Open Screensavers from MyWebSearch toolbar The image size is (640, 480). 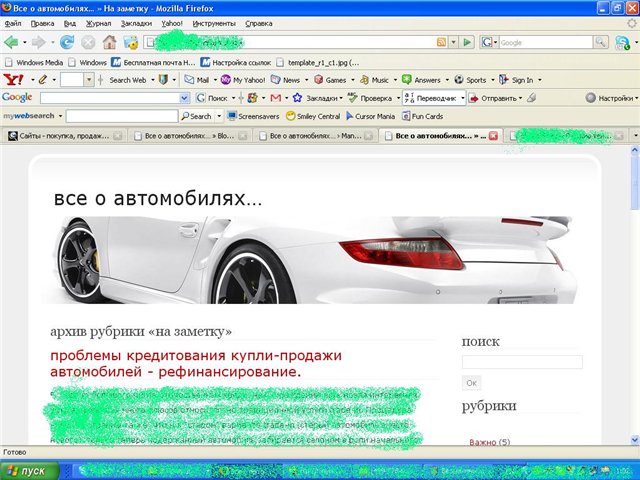coord(252,116)
